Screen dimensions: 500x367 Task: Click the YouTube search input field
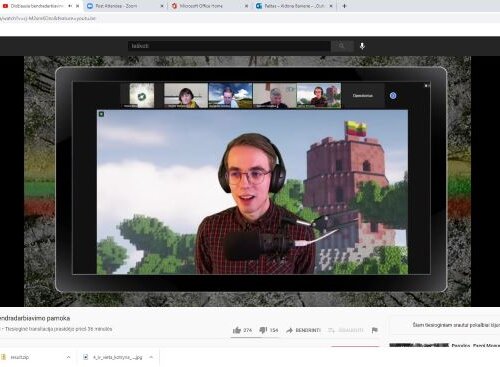tap(229, 46)
